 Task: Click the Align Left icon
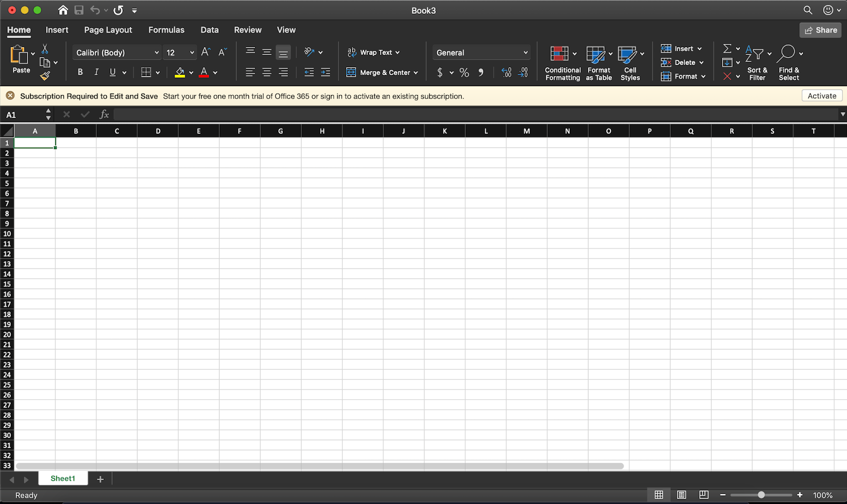coord(250,72)
